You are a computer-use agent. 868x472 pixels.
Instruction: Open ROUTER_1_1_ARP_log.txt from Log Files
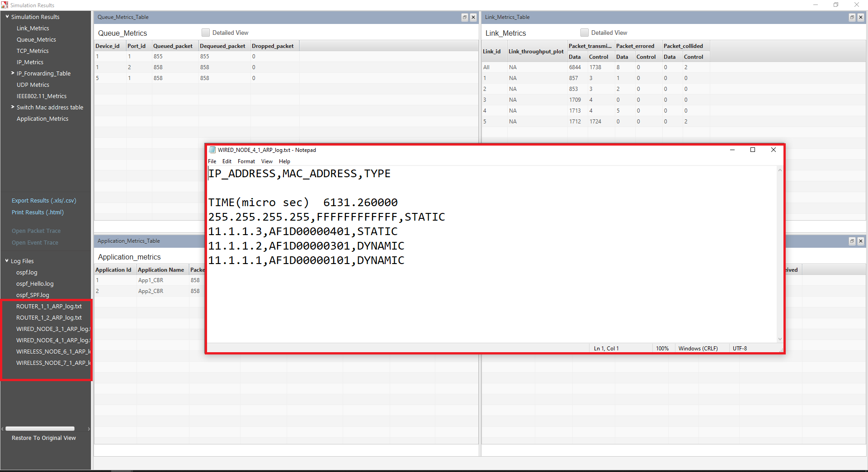(x=49, y=306)
